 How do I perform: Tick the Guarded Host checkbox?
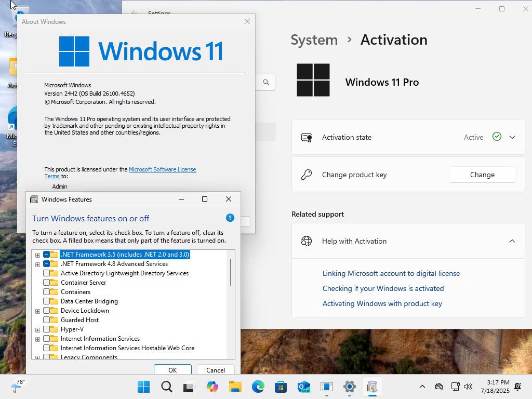[46, 320]
